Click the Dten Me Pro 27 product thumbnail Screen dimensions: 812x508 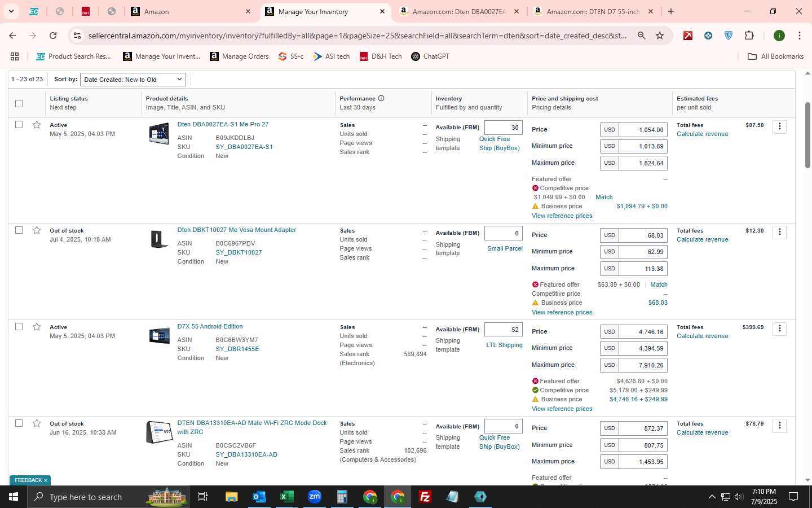pyautogui.click(x=159, y=134)
